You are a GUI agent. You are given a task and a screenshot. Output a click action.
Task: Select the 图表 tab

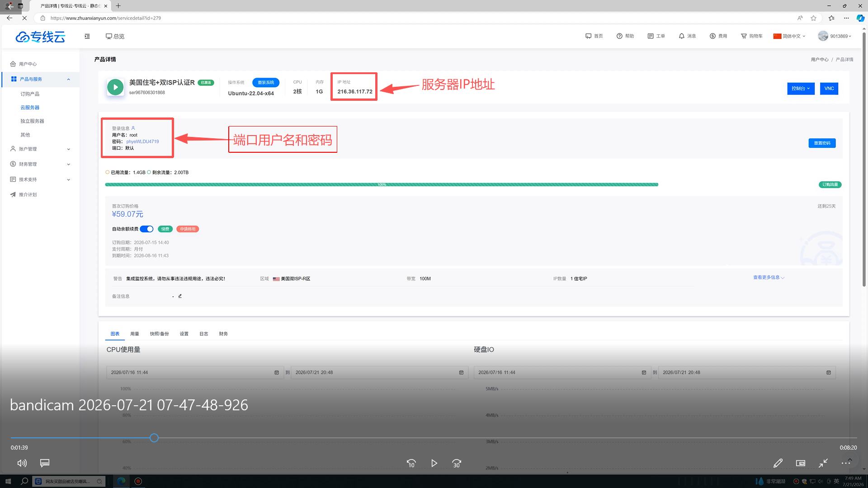coord(115,334)
